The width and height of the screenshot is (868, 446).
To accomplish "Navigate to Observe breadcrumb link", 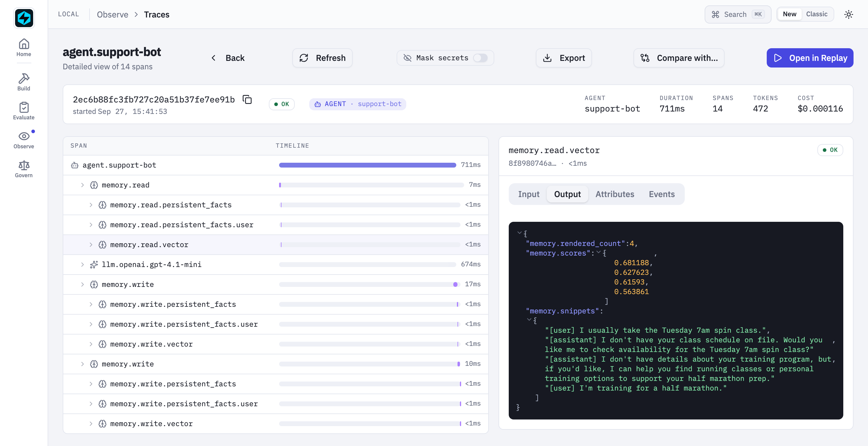I will click(112, 14).
